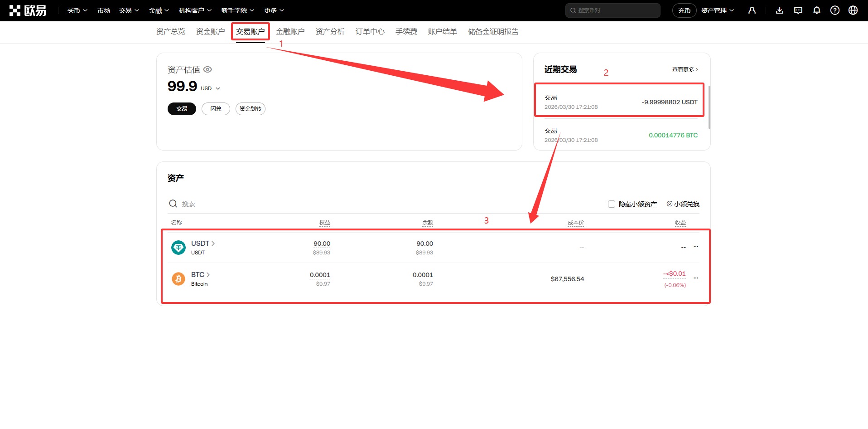Click the 收益 column header

680,223
